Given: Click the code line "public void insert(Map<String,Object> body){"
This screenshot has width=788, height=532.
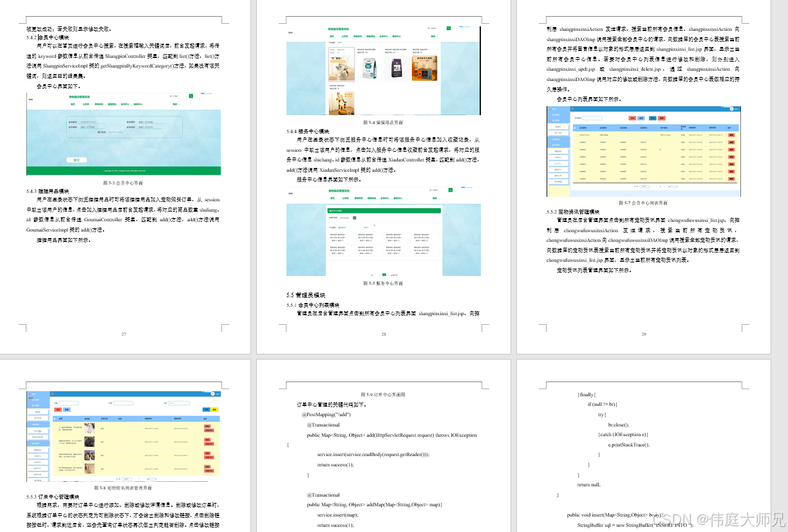Looking at the screenshot, I should (615, 515).
